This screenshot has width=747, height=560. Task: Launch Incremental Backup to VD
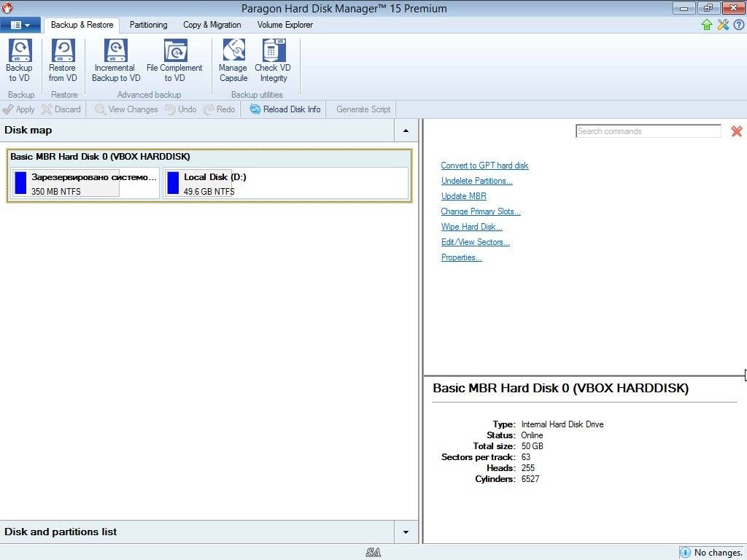116,61
